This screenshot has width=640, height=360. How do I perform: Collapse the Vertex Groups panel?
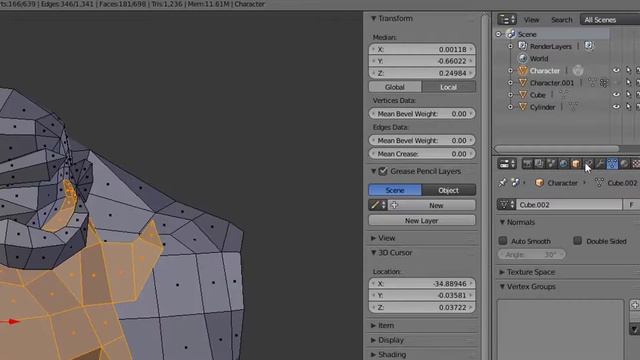(502, 287)
